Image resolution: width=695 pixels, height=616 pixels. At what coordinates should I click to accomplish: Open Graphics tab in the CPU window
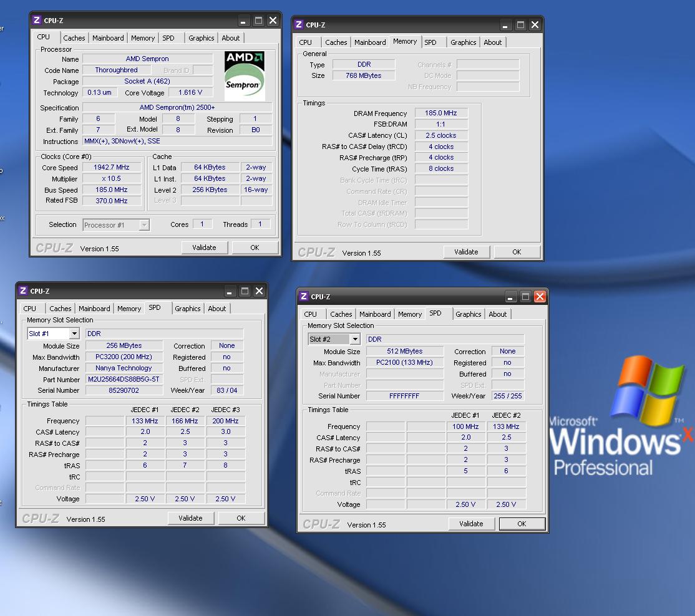tap(202, 38)
